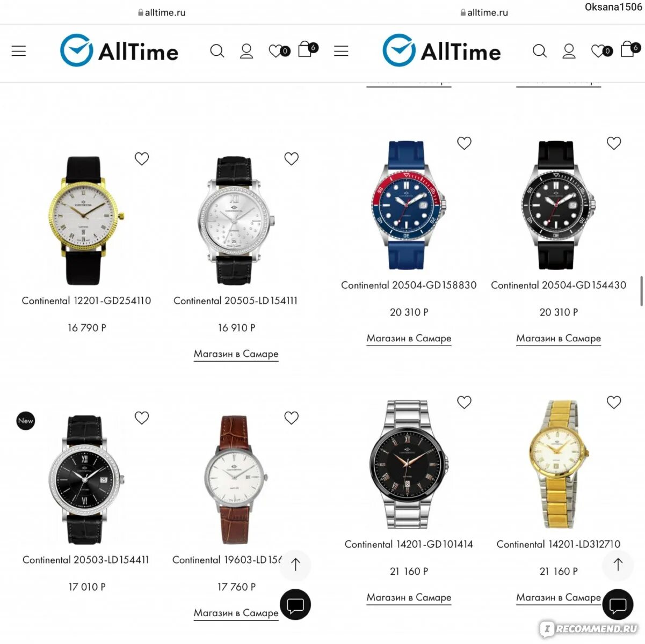Viewport: 645px width, 644px height.
Task: Click the AllTime logo in left header
Action: pyautogui.click(x=119, y=51)
